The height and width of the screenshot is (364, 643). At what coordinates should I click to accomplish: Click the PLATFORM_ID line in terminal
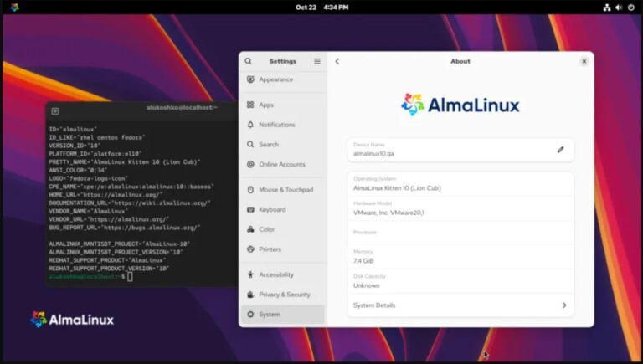click(95, 154)
